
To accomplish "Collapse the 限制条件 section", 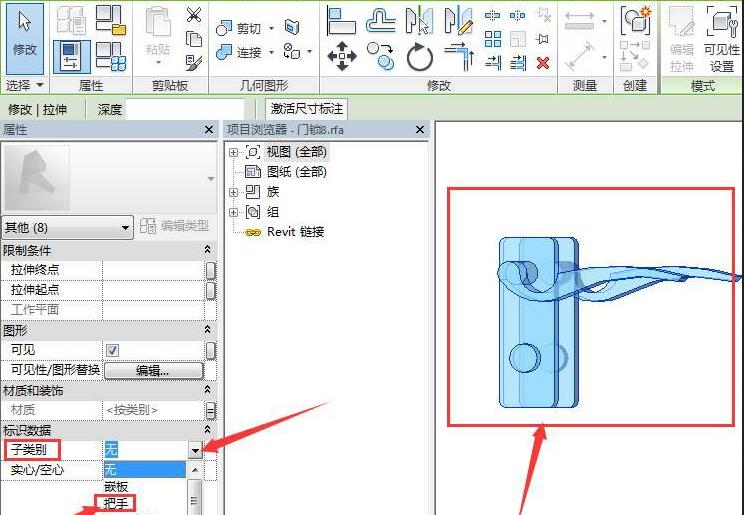I will point(207,249).
